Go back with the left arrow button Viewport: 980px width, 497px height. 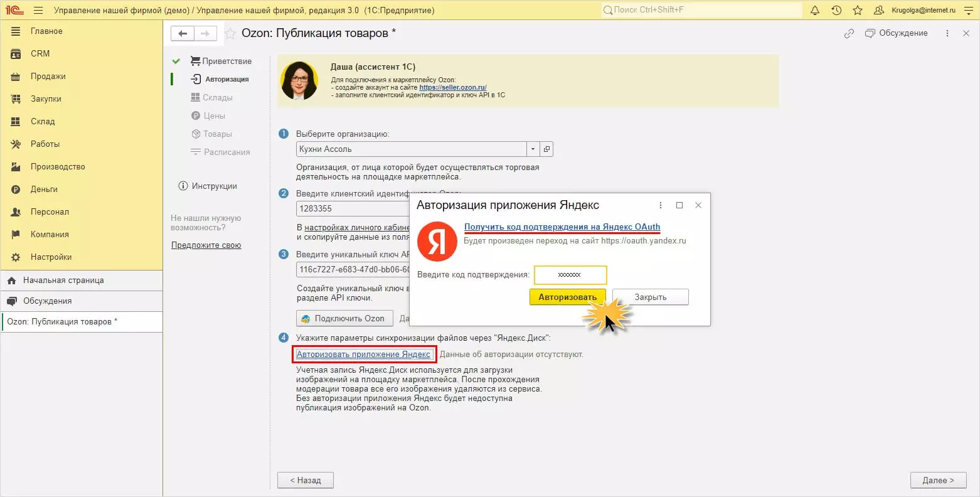pos(183,33)
